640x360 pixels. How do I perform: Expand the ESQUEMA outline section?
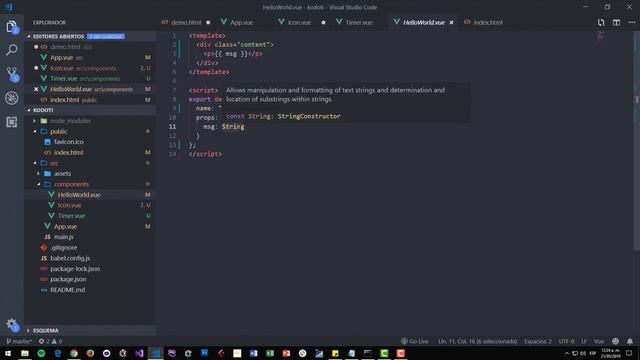pos(45,330)
